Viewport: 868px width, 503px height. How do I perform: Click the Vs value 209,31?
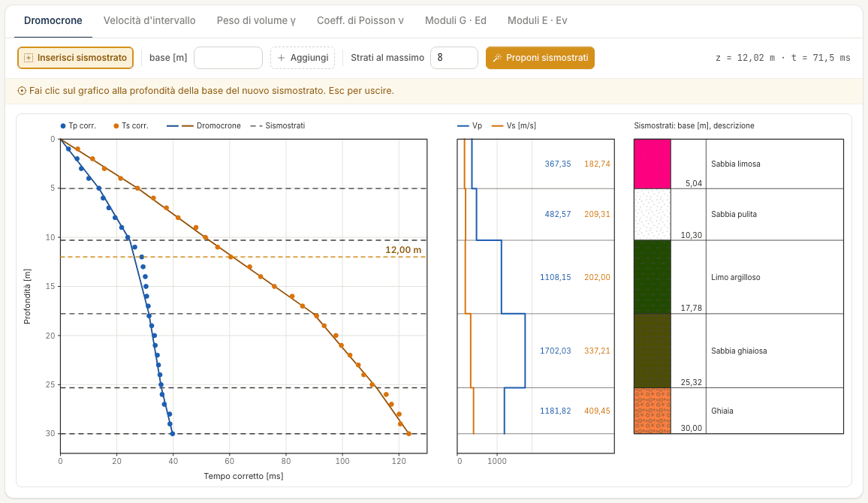(597, 214)
